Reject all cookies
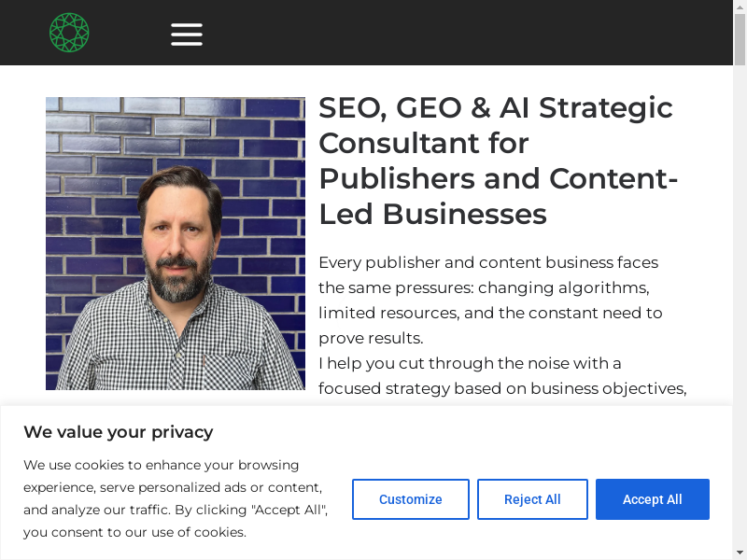The width and height of the screenshot is (747, 560). [532, 499]
